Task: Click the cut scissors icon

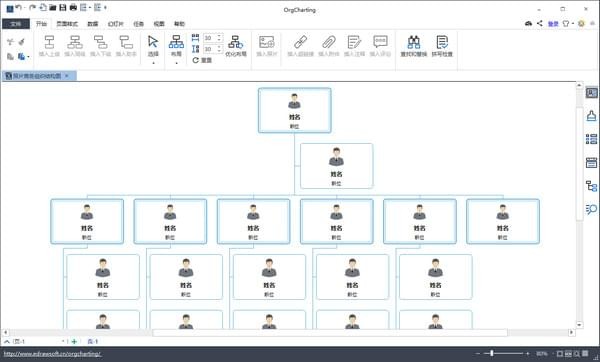Action: [x=10, y=42]
